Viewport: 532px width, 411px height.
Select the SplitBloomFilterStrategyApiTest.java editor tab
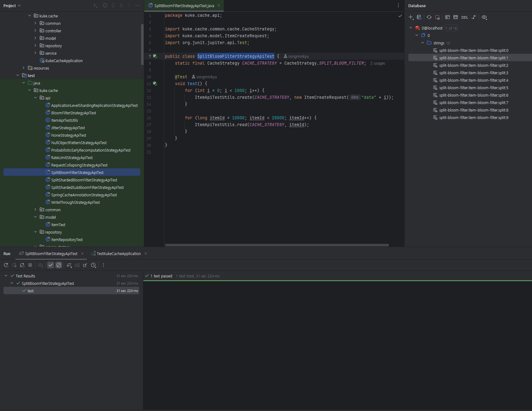coord(184,6)
